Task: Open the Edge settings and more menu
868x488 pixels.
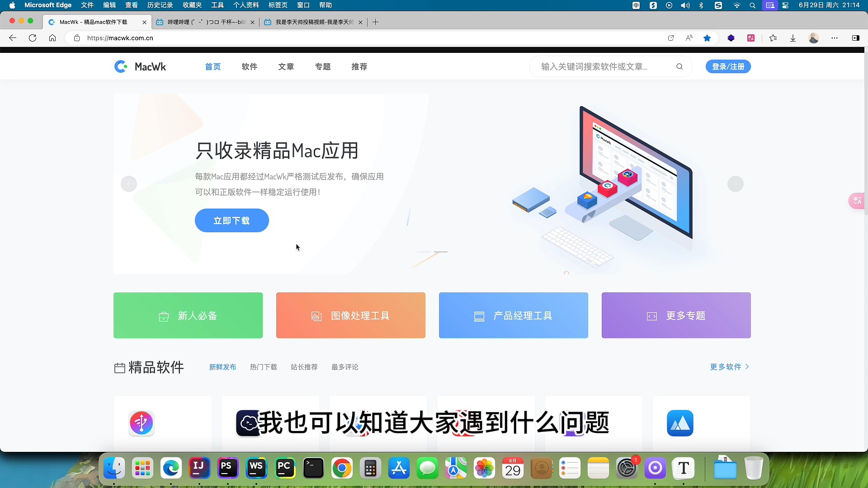Action: 835,38
